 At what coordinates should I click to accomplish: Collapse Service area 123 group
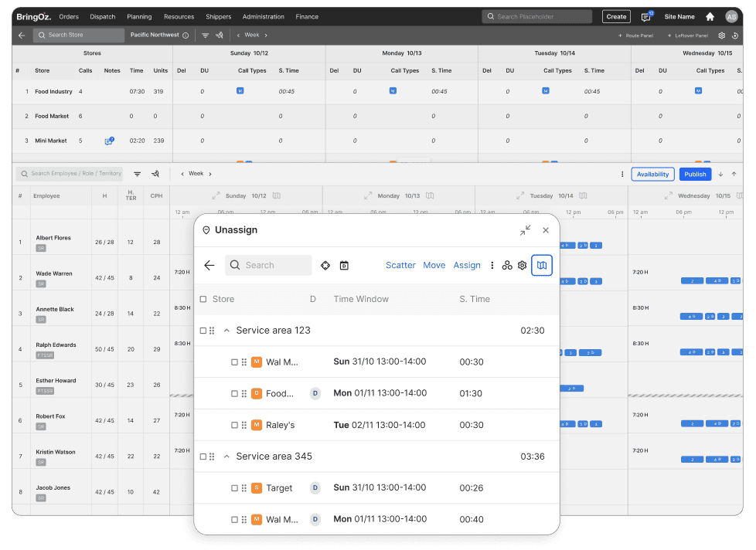click(x=226, y=331)
